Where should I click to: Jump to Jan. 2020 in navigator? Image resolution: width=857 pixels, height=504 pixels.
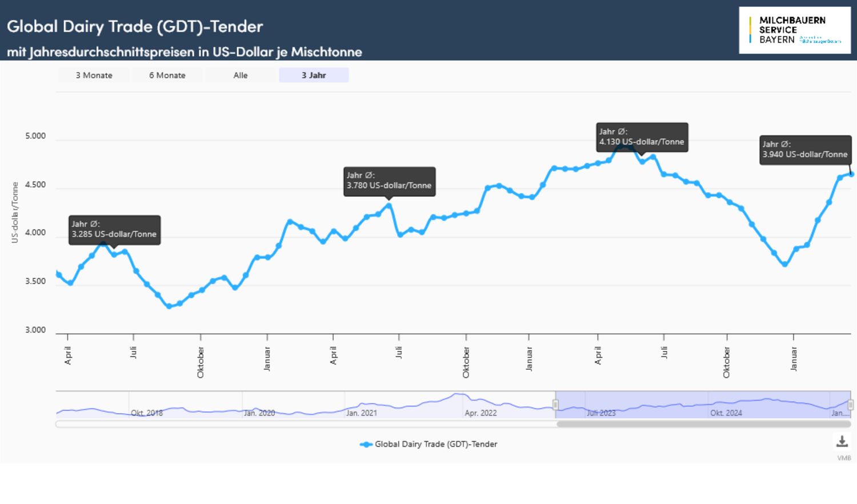click(x=259, y=413)
